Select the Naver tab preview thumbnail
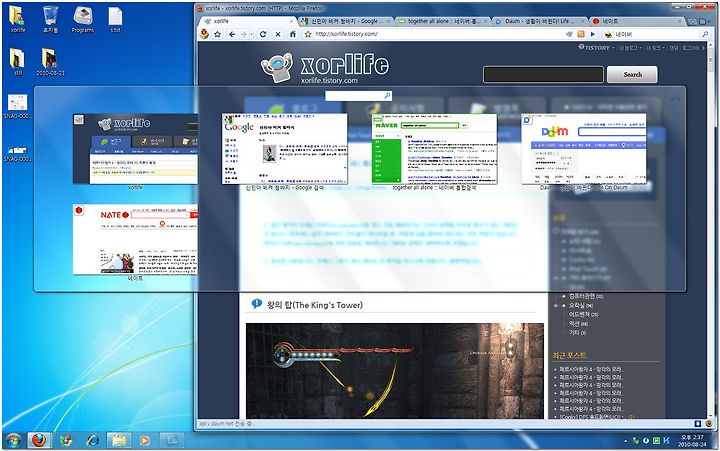Screen dimensions: 720x451 pos(434,149)
